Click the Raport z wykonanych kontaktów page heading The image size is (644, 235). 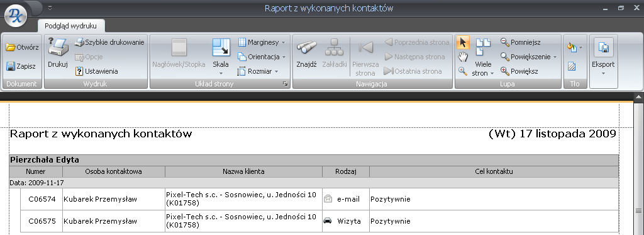[x=101, y=134]
